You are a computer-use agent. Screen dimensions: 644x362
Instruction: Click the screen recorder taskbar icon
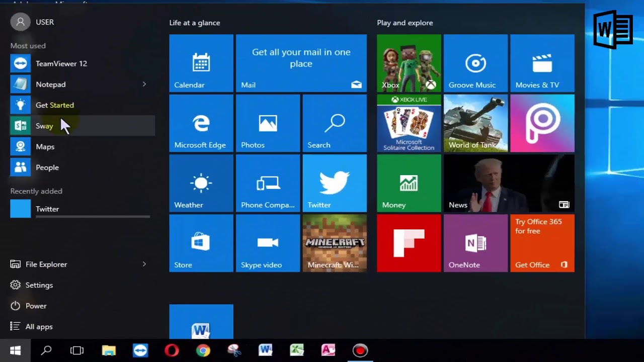click(x=360, y=350)
